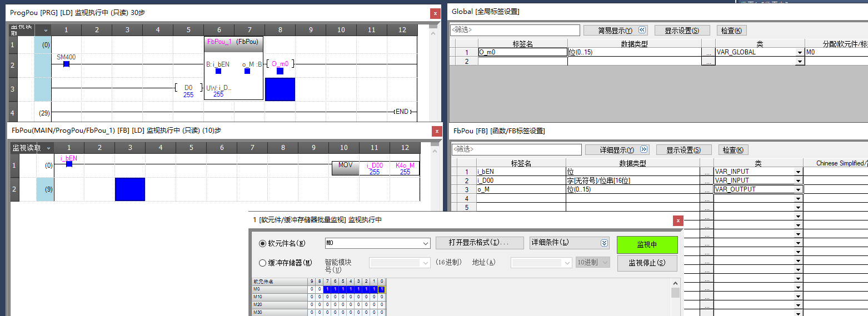Click 打开显示格式 button
The image size is (868, 316).
pyautogui.click(x=479, y=243)
